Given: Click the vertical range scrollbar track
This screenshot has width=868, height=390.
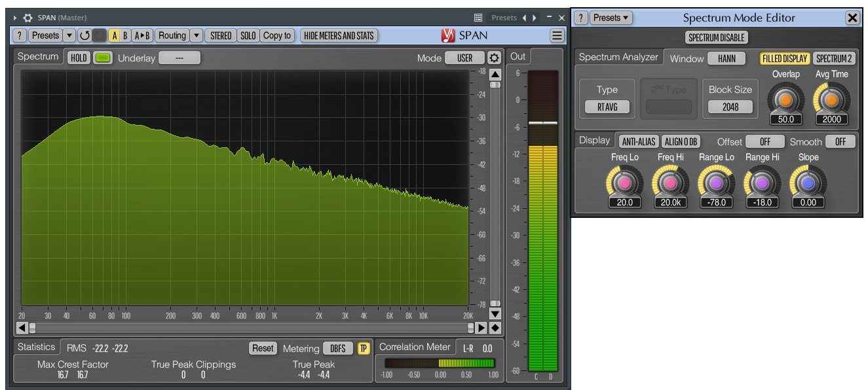Looking at the screenshot, I should point(495,194).
